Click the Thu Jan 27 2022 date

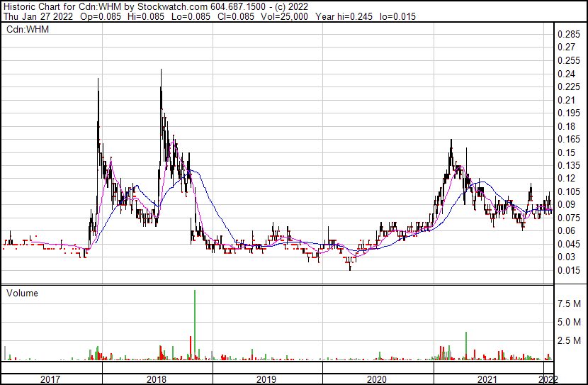click(x=35, y=17)
